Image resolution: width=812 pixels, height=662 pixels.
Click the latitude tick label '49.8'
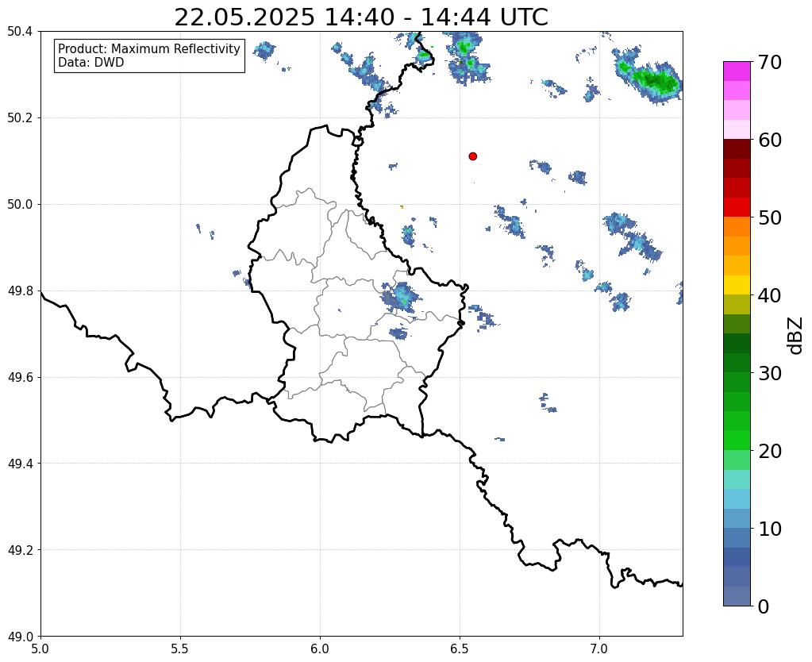[20, 291]
